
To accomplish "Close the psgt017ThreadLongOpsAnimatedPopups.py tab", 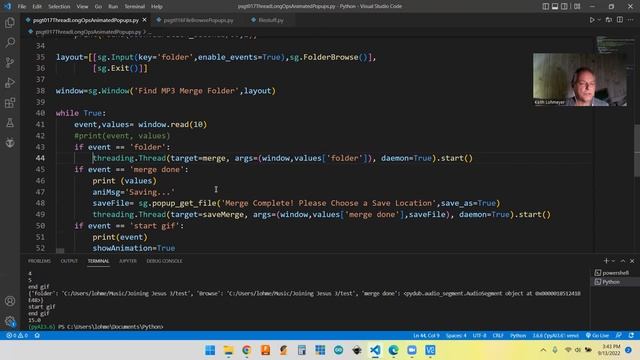I will pos(144,20).
